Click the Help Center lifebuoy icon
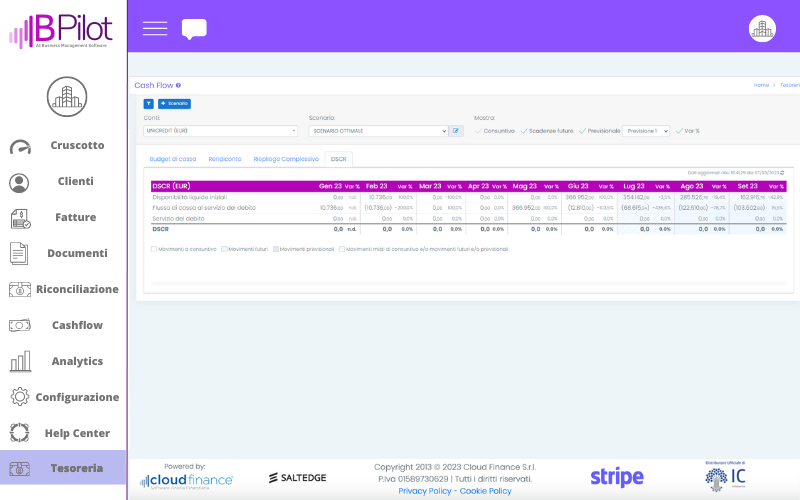The height and width of the screenshot is (500, 800). point(19,433)
